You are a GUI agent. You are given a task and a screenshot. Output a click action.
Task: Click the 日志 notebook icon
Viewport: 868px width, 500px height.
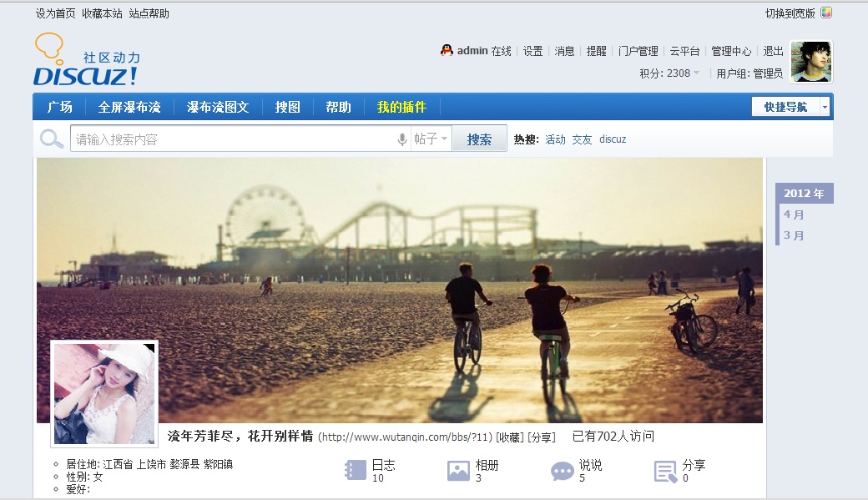click(356, 470)
